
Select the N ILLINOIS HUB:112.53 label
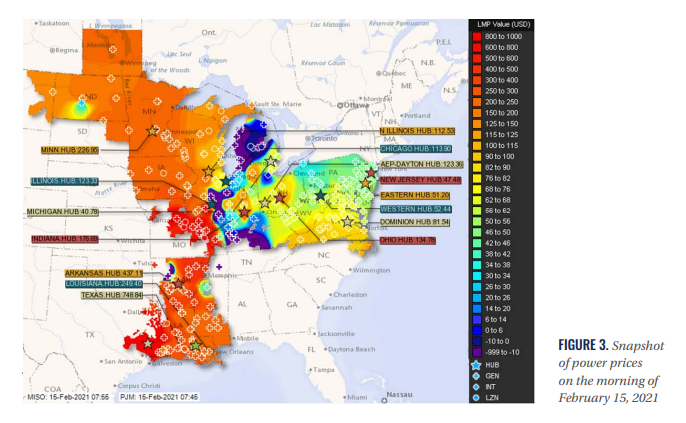[x=417, y=131]
